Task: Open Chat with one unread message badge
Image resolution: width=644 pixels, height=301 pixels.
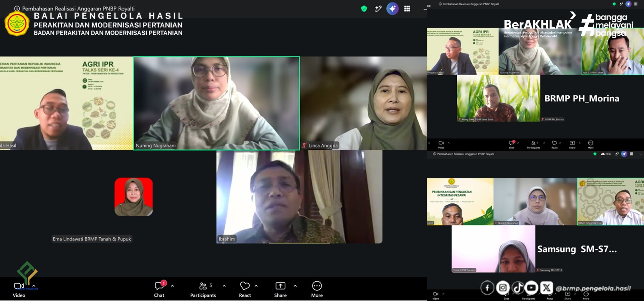Action: pyautogui.click(x=159, y=289)
